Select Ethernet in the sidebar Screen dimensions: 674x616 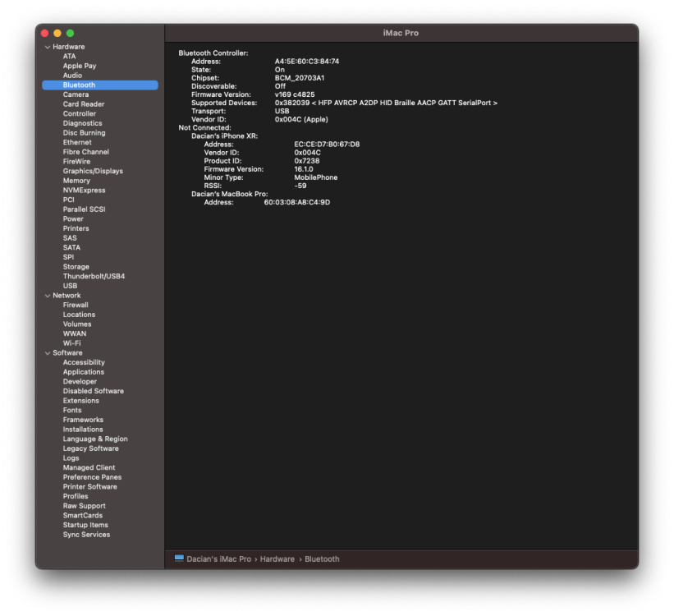pos(77,142)
